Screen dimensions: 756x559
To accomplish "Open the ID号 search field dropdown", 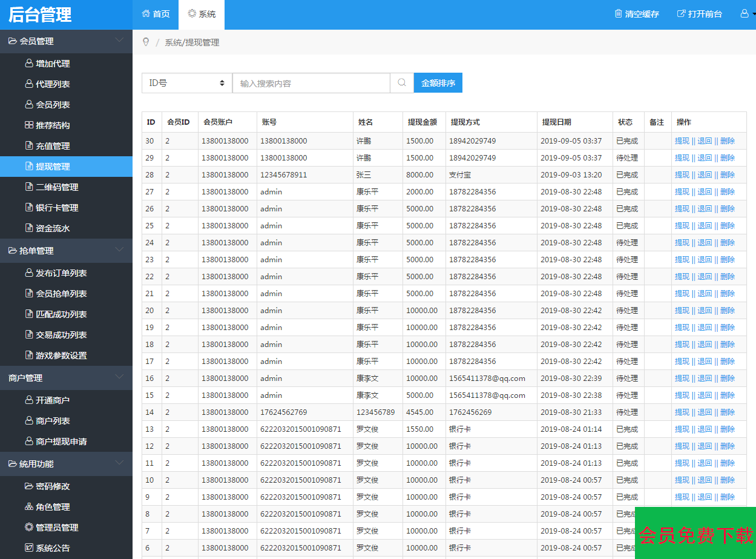I will coord(186,83).
